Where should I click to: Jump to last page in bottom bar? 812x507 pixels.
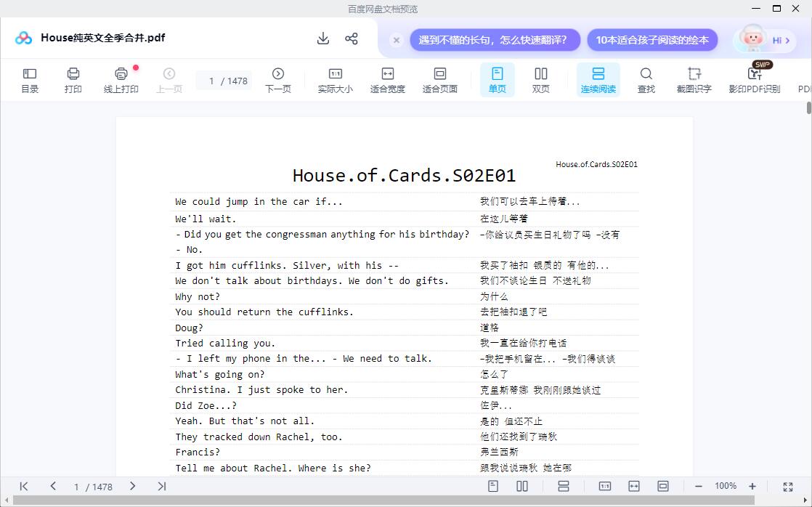[x=161, y=486]
